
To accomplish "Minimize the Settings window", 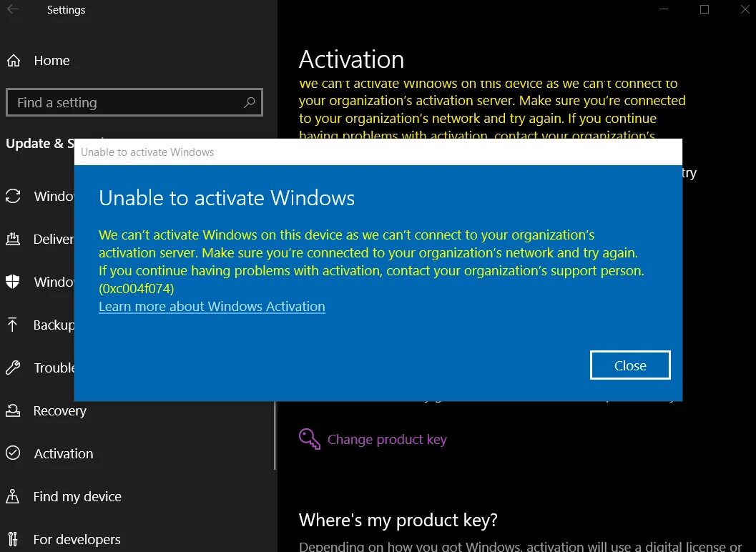I will coord(664,9).
